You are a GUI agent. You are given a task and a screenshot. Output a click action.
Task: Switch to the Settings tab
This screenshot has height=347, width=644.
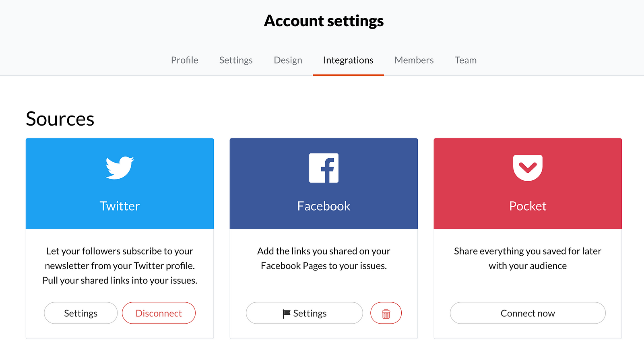236,60
